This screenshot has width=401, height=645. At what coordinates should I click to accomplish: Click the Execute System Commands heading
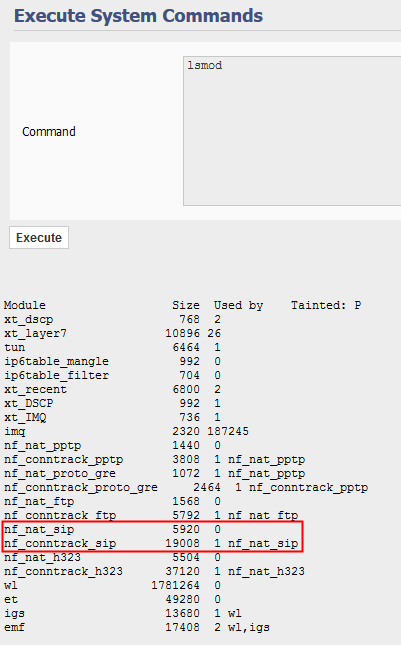(138, 16)
